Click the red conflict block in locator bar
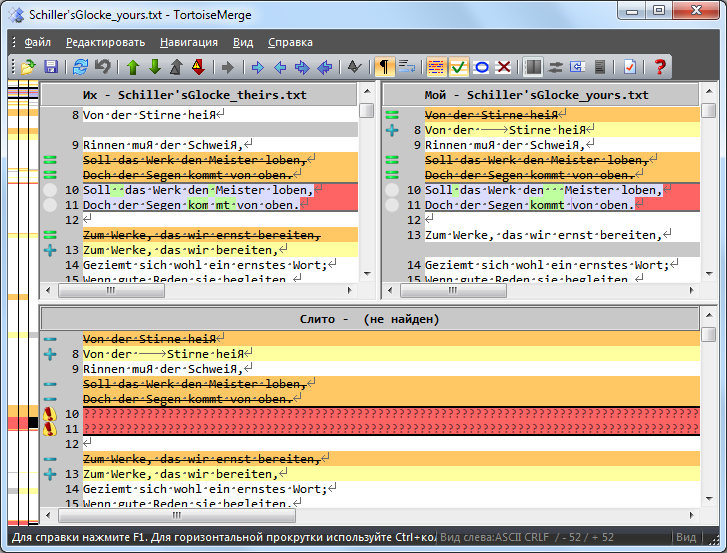This screenshot has width=727, height=553. click(18, 423)
